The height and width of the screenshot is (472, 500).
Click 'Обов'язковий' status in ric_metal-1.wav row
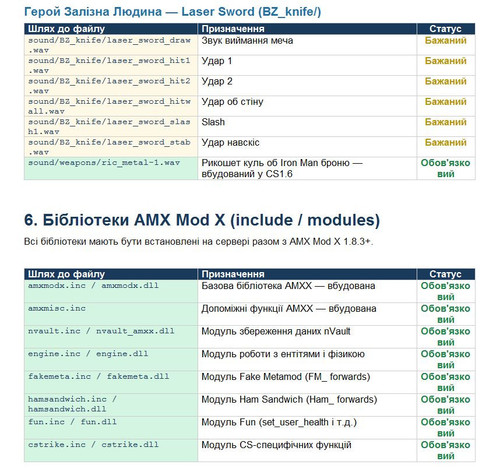(x=445, y=168)
